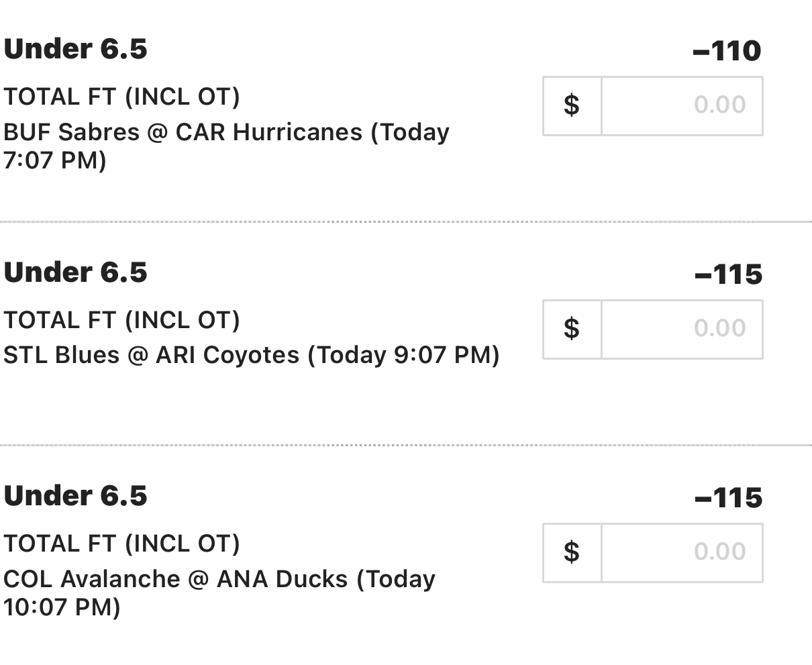
Task: Select the -115 odds for Avalanche @ Ducks
Action: click(729, 498)
